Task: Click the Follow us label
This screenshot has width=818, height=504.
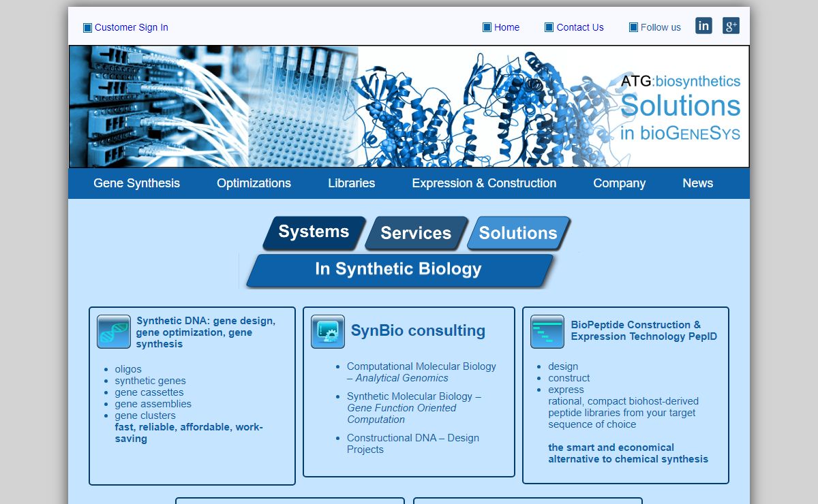Action: [661, 27]
